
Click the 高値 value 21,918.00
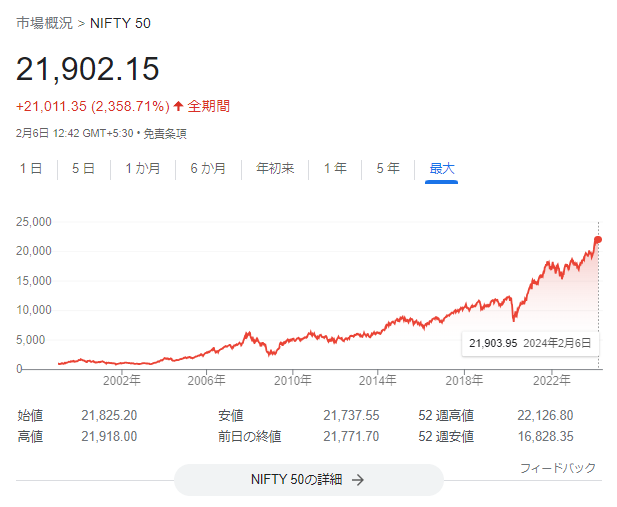coord(109,437)
